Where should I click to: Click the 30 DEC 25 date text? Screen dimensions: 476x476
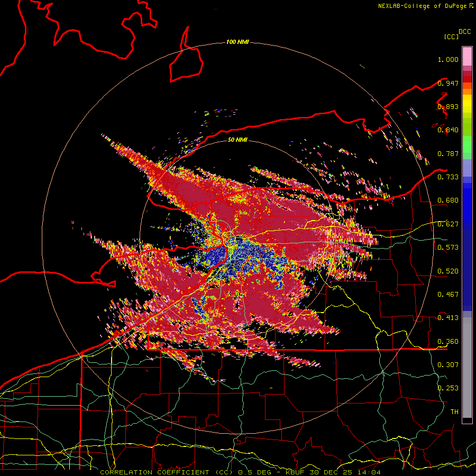(331, 472)
